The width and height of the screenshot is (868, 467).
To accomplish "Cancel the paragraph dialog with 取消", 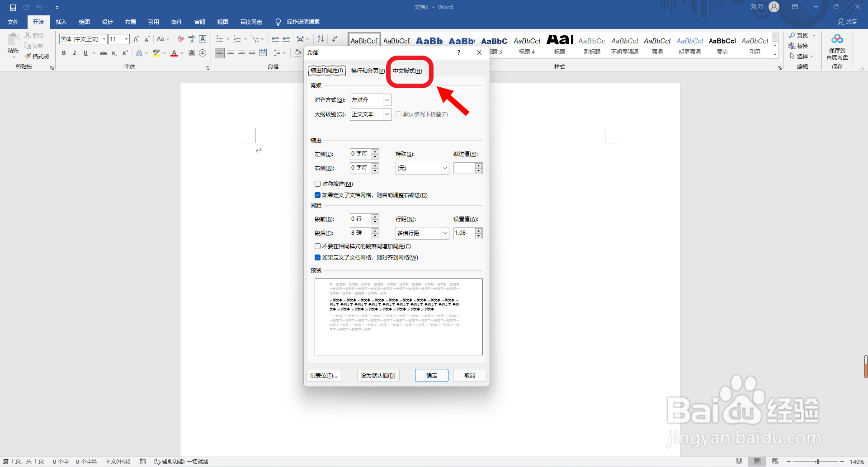I will (x=470, y=376).
